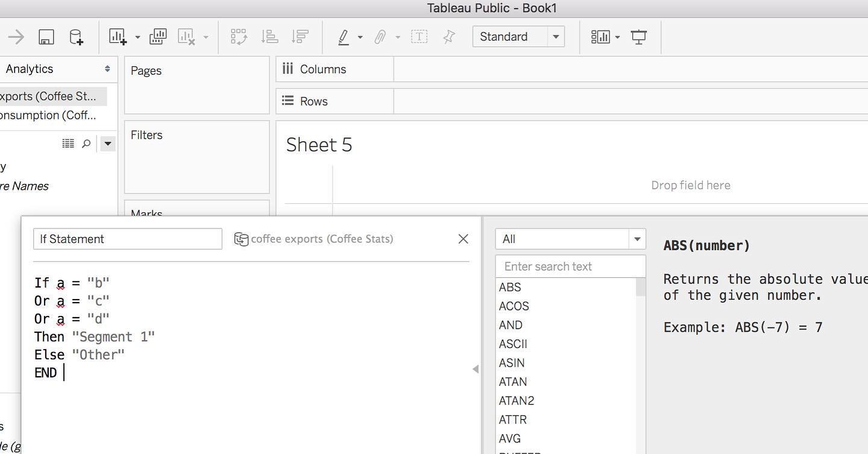Click the Filters shelf
This screenshot has height=454, width=868.
coord(197,157)
